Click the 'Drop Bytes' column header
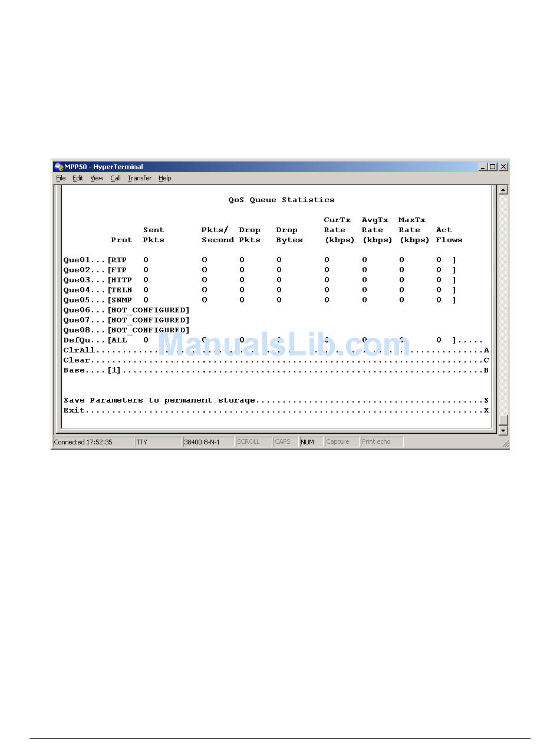 [x=289, y=235]
